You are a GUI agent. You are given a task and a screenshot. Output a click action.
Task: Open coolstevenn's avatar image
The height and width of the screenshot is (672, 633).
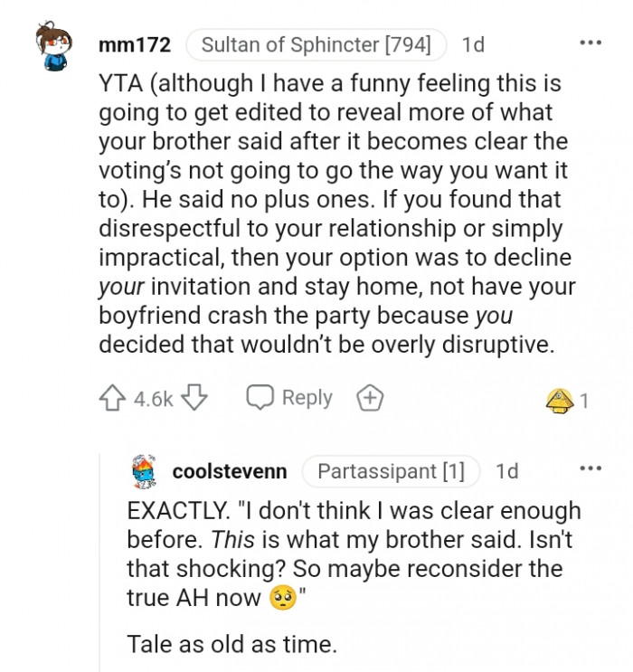tap(144, 471)
